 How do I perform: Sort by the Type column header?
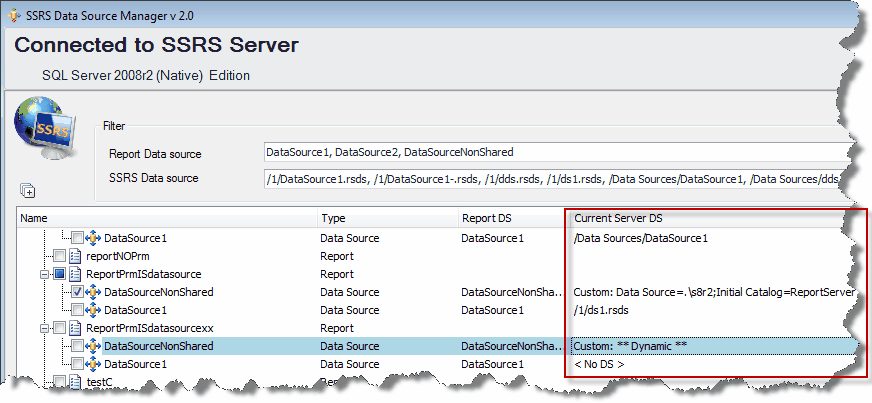(x=388, y=218)
